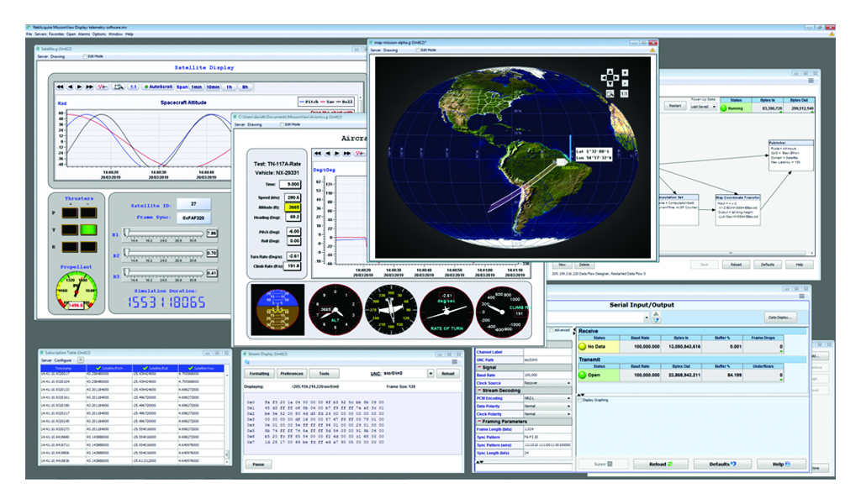Click the attitude indicator instrument gauge

(x=277, y=309)
